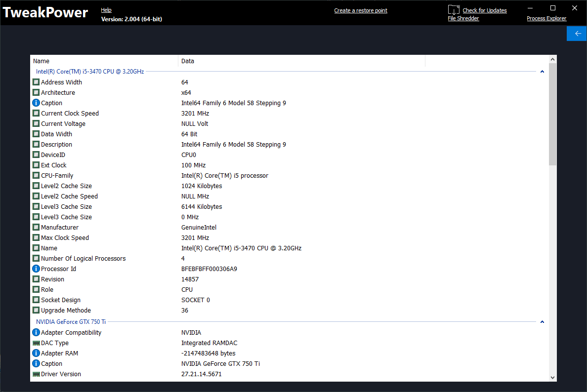Click the info icon beside Adapter RAM
Viewport: 587px width, 392px height.
click(36, 353)
